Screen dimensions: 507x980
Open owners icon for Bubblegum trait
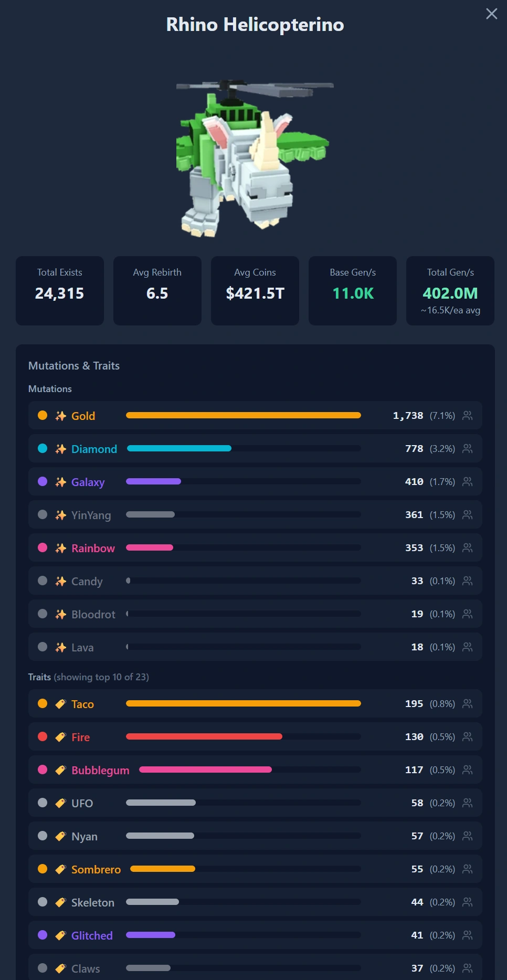[467, 770]
